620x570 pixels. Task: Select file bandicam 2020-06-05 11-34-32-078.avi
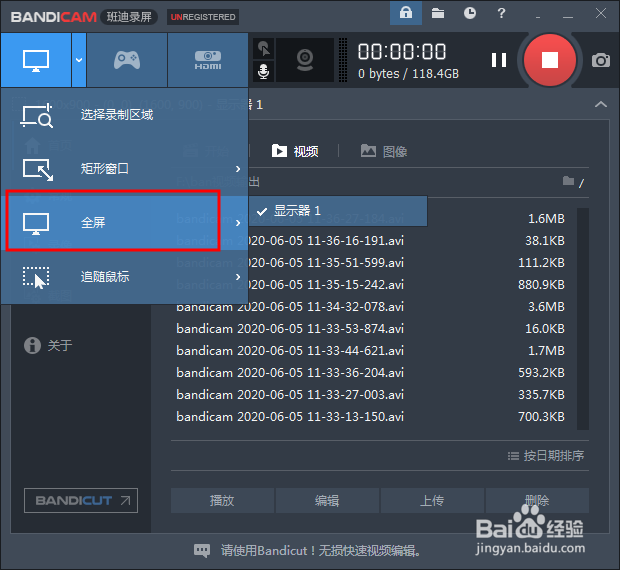371,307
